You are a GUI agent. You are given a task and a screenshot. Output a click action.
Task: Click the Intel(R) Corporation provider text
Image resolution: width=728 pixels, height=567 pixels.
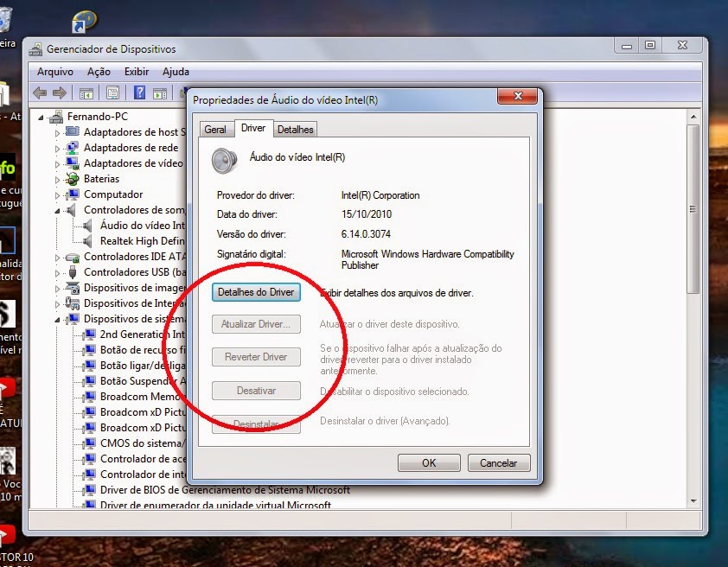[380, 195]
